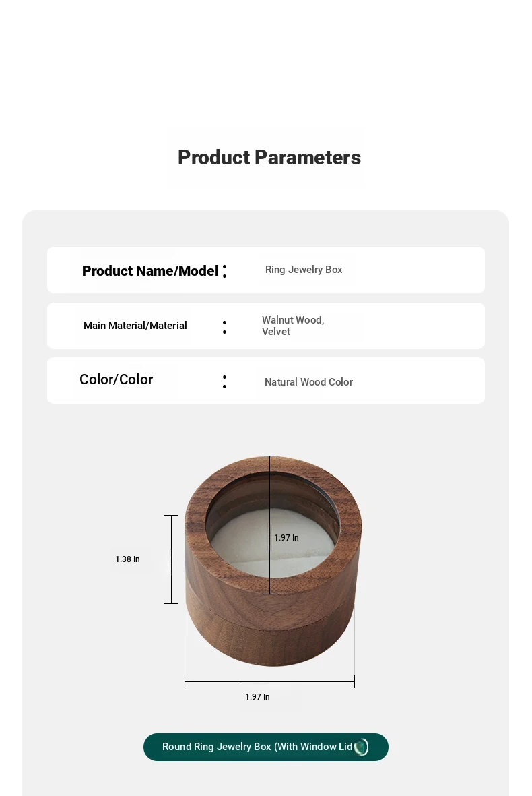Click the walnut ring box product image
The width and height of the screenshot is (532, 796).
point(273,561)
